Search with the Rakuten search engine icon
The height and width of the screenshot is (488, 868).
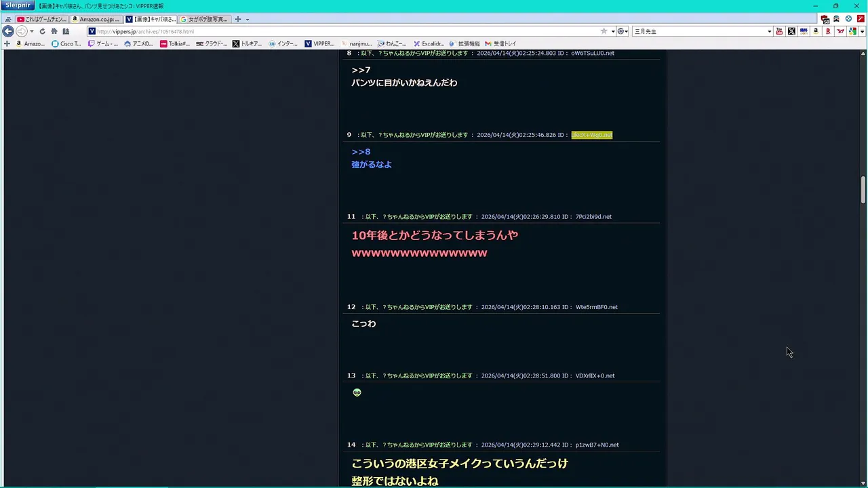click(x=828, y=31)
